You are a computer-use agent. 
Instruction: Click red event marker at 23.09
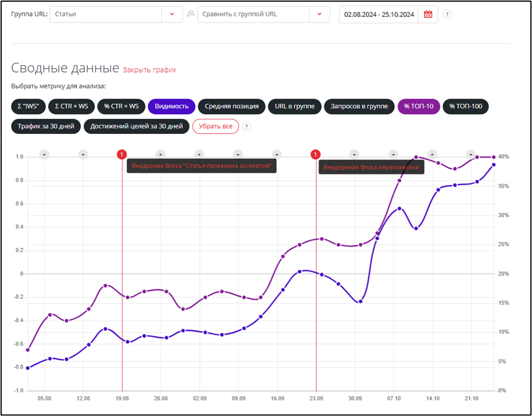pos(315,154)
